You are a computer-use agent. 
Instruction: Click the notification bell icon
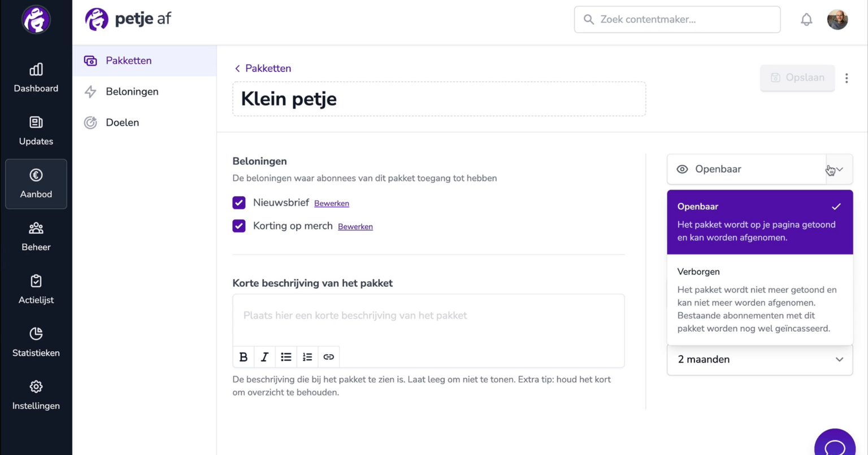(x=806, y=20)
